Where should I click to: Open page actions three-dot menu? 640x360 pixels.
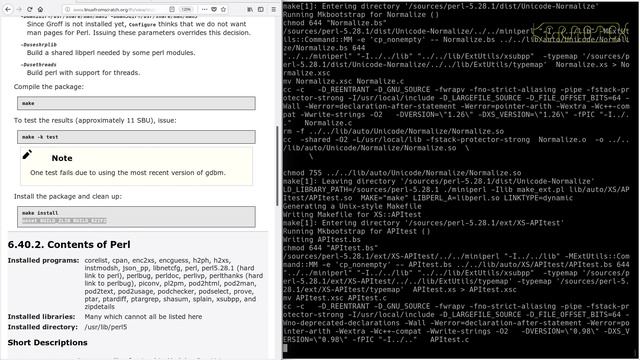[x=204, y=9]
